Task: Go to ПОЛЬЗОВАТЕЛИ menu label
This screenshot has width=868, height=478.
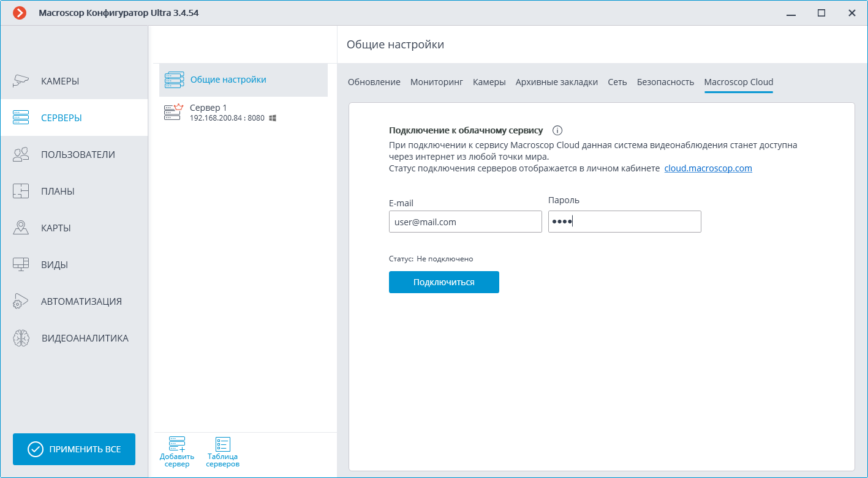Action: click(78, 154)
